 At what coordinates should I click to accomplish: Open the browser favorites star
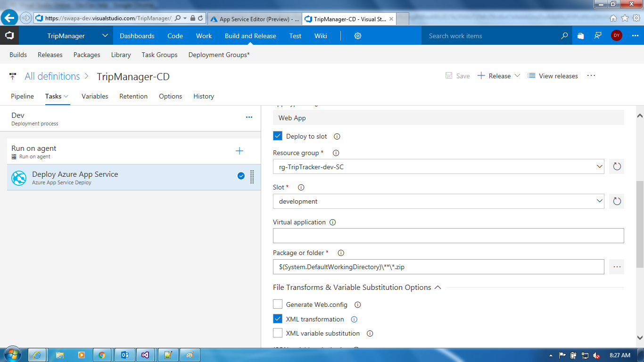(625, 18)
